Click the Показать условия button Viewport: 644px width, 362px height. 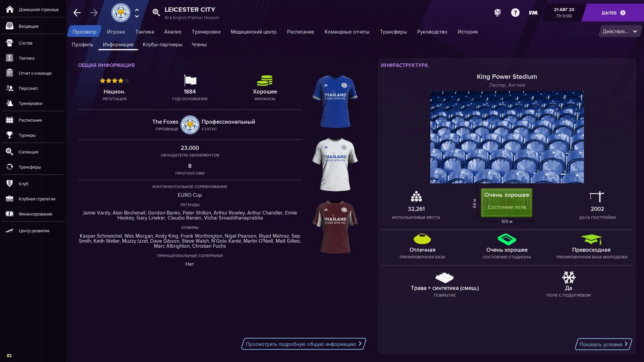coord(603,344)
